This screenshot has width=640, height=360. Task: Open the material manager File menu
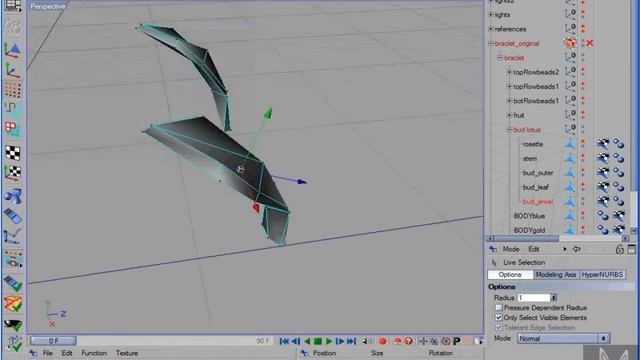48,353
